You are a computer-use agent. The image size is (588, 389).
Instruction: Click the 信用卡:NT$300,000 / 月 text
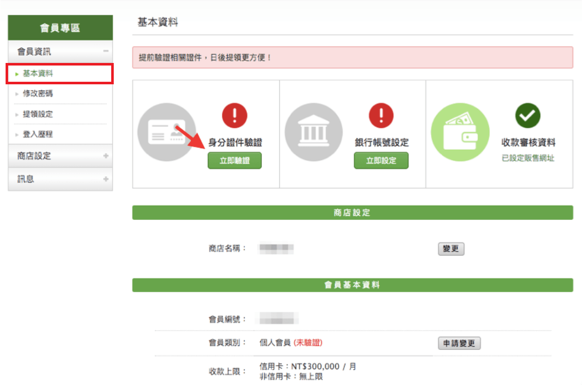click(x=308, y=367)
